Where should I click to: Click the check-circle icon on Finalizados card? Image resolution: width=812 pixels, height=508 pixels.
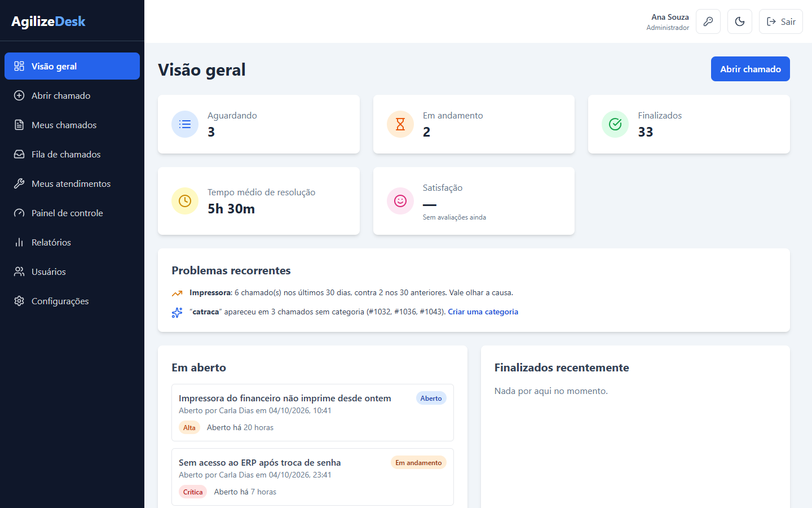click(615, 124)
